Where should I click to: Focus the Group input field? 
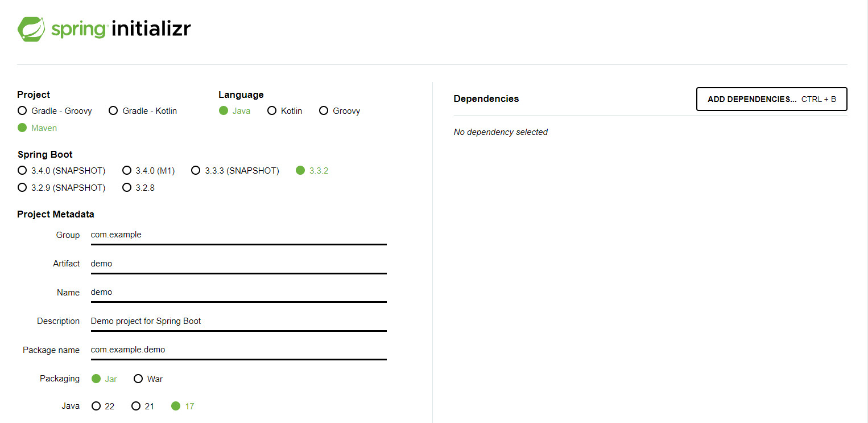(x=239, y=235)
